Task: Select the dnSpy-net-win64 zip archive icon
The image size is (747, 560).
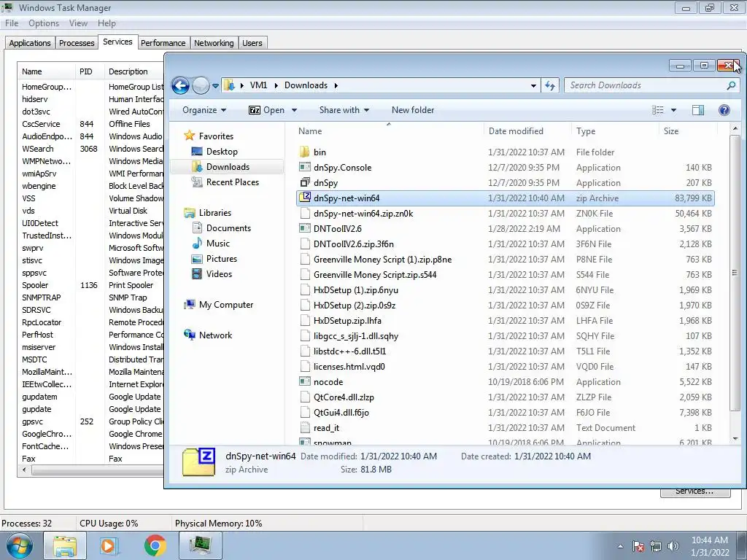Action: pyautogui.click(x=305, y=198)
